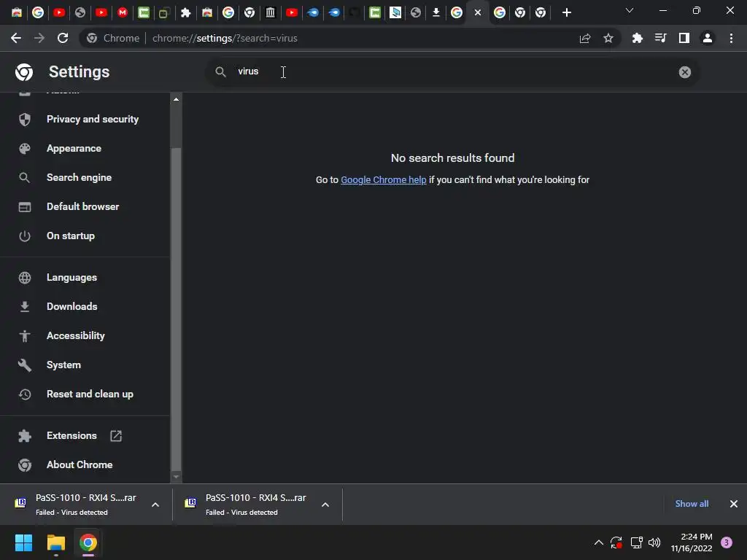Clear the settings search field
This screenshot has width=747, height=560.
pos(684,72)
